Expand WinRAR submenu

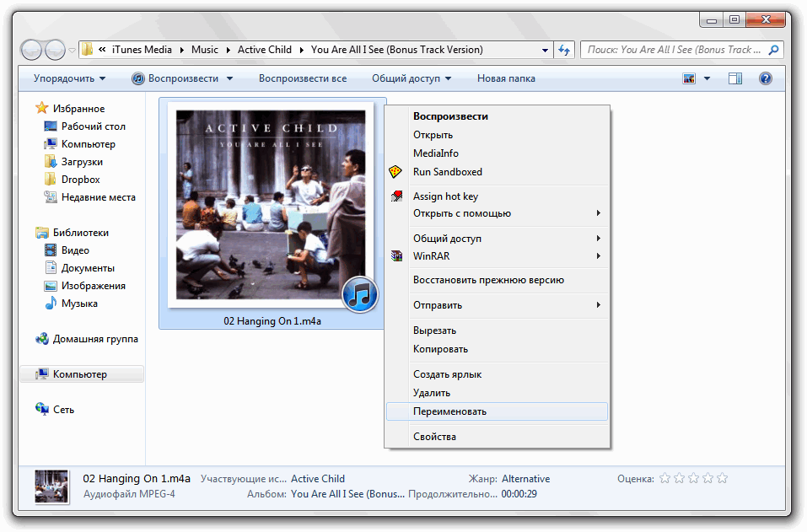tap(498, 256)
